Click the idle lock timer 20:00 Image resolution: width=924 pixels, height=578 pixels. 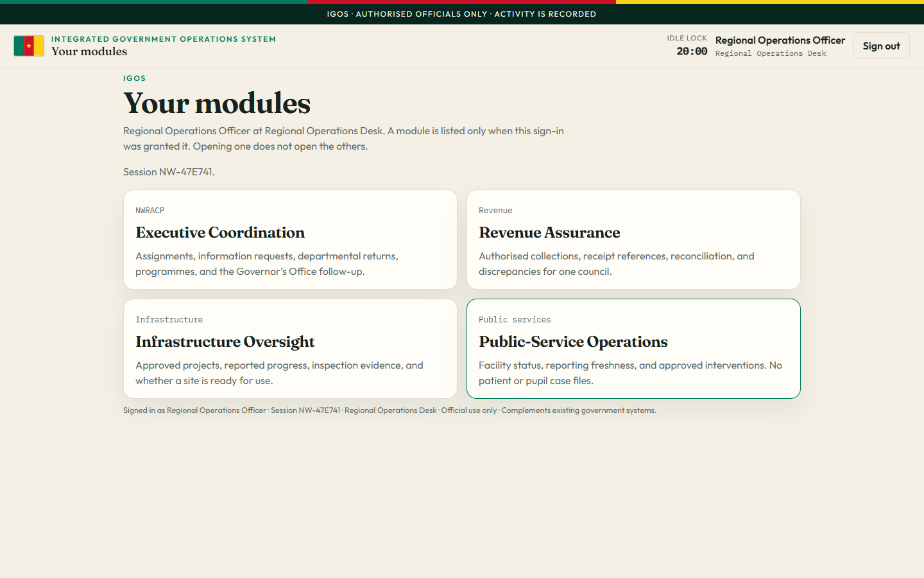(692, 51)
